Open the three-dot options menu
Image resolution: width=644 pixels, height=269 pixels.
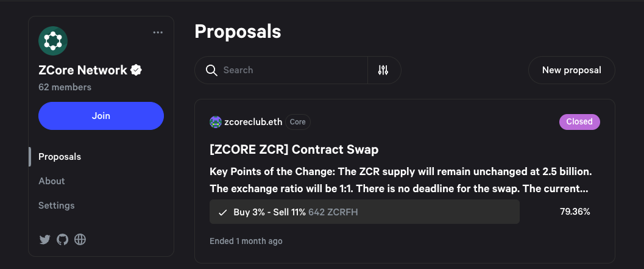(158, 32)
